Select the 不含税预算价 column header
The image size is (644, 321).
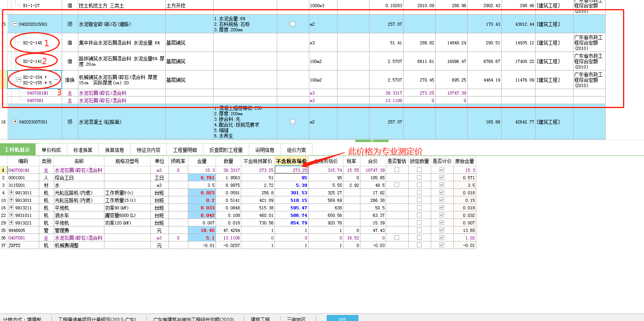(258, 161)
